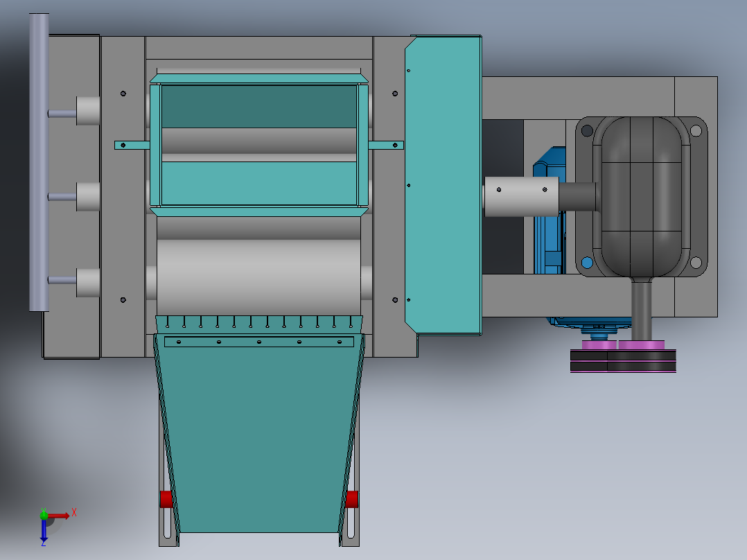Select the teal bolted strip with five screws
The width and height of the screenshot is (747, 560).
[259, 342]
